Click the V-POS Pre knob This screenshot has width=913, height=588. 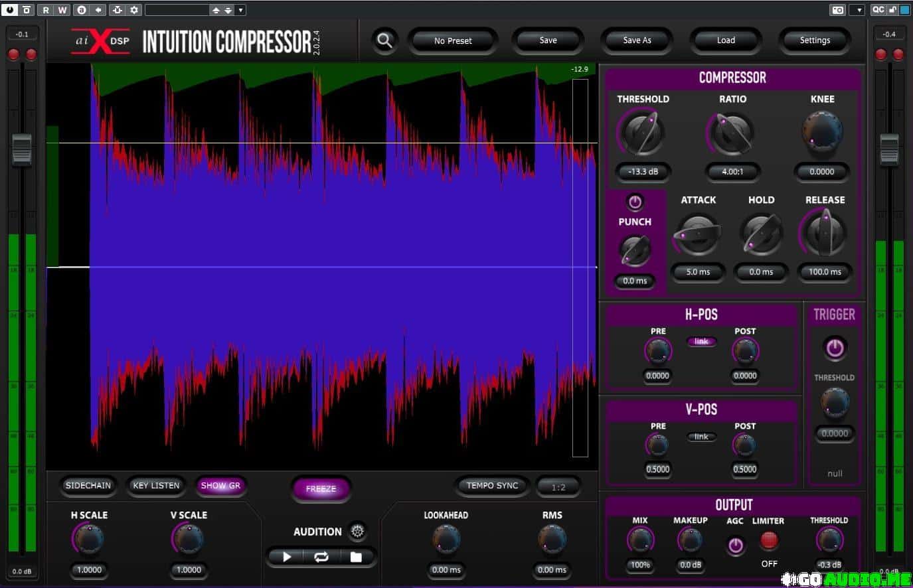[657, 446]
